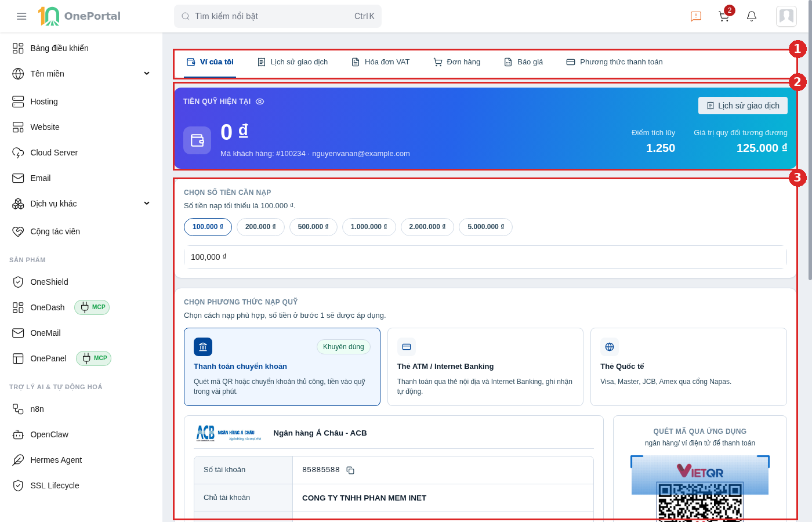Click Lịch sử giao dịch button in balance card
Image resolution: width=812 pixels, height=522 pixels.
[743, 106]
